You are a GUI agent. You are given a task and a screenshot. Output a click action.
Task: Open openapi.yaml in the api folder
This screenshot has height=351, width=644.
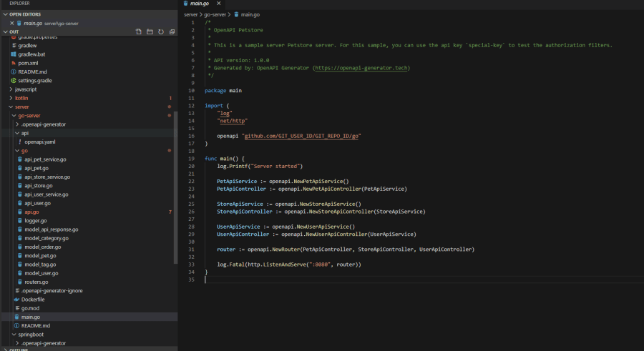40,142
